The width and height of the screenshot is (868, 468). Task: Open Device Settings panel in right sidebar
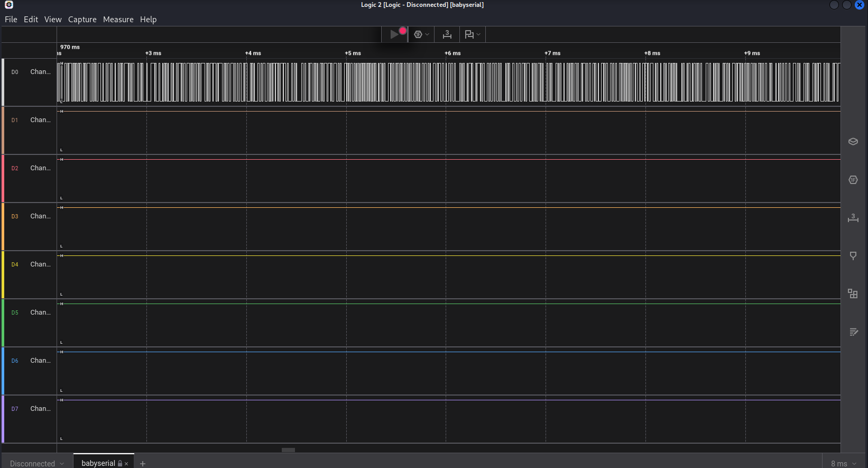click(853, 142)
